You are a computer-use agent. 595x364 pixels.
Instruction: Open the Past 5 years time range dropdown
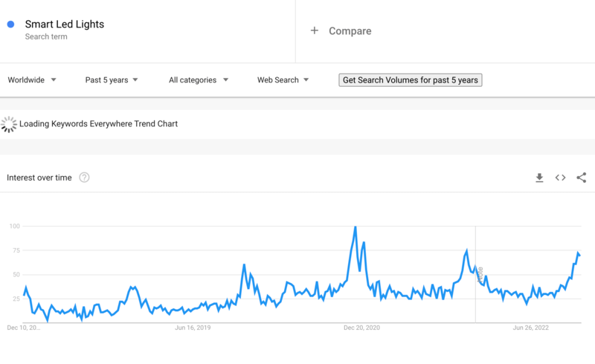click(x=112, y=80)
